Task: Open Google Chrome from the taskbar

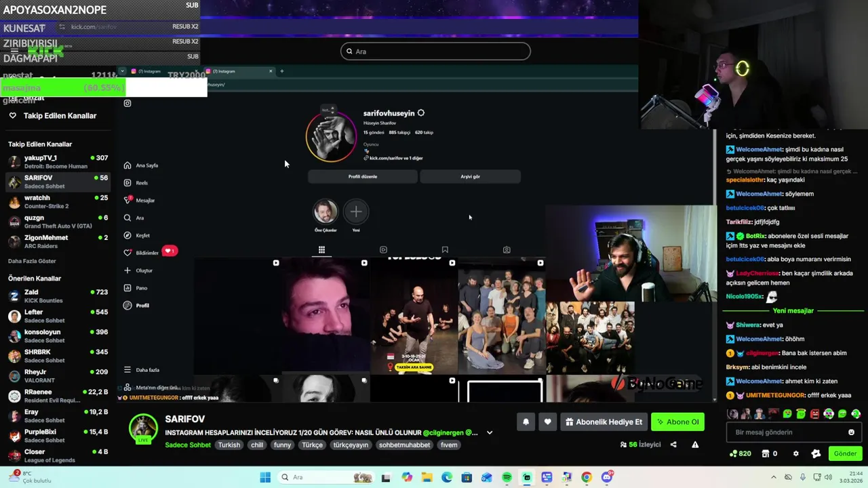Action: coord(587,477)
